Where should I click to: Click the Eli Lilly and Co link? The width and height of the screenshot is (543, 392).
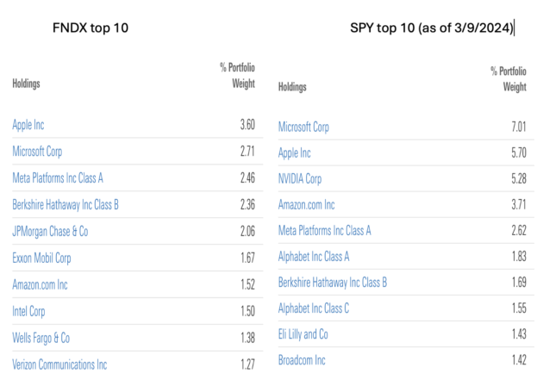[x=303, y=334]
